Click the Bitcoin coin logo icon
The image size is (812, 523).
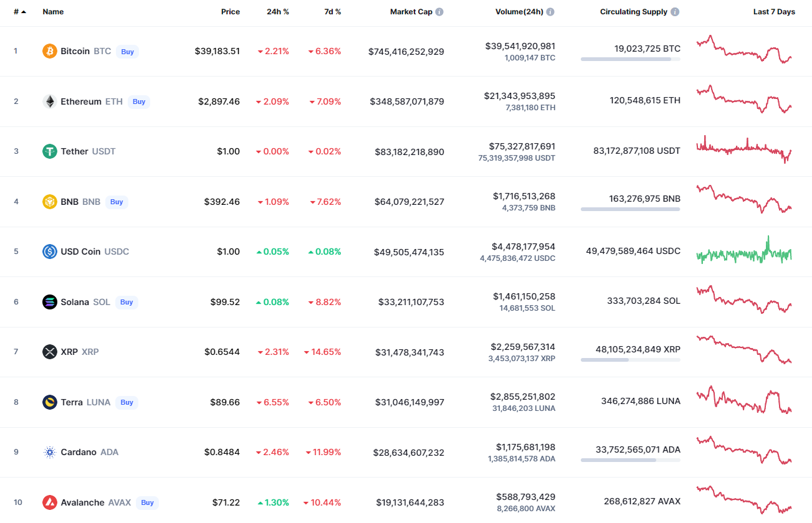click(50, 51)
